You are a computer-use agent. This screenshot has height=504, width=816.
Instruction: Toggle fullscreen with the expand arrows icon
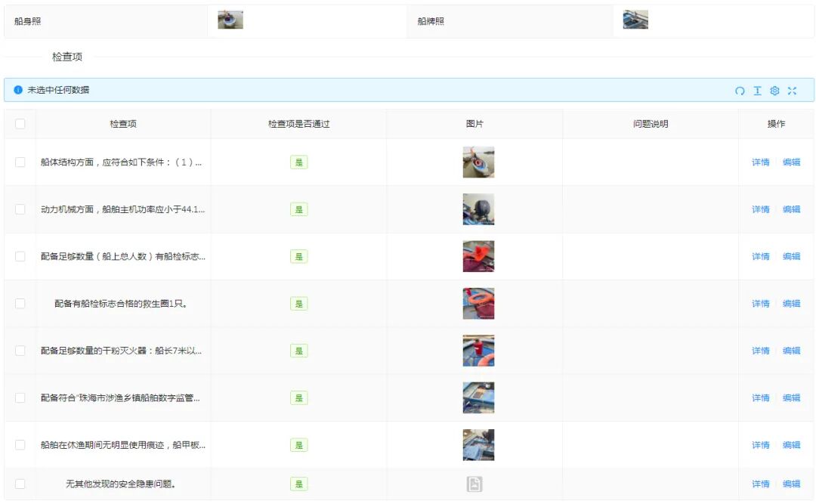click(792, 91)
